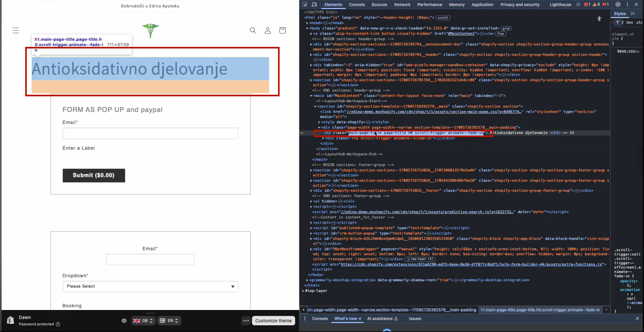Click the pharmacy caduceus logo
The image size is (644, 332).
pos(150,31)
